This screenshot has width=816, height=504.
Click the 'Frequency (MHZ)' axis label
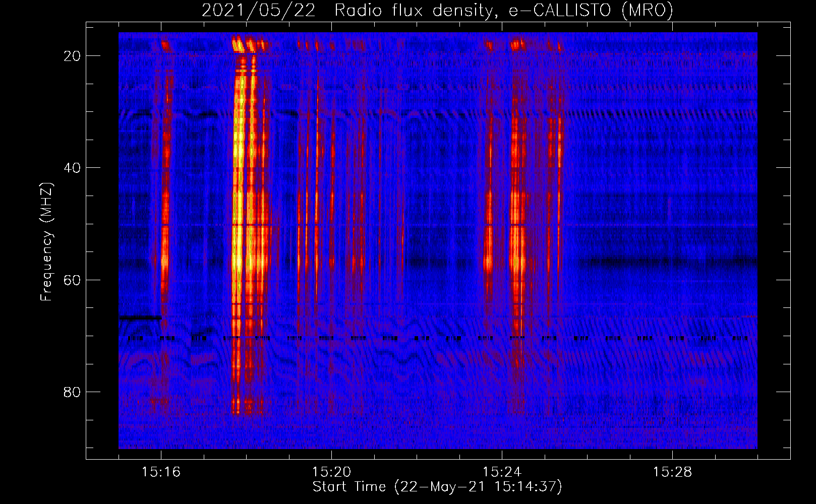click(x=46, y=241)
